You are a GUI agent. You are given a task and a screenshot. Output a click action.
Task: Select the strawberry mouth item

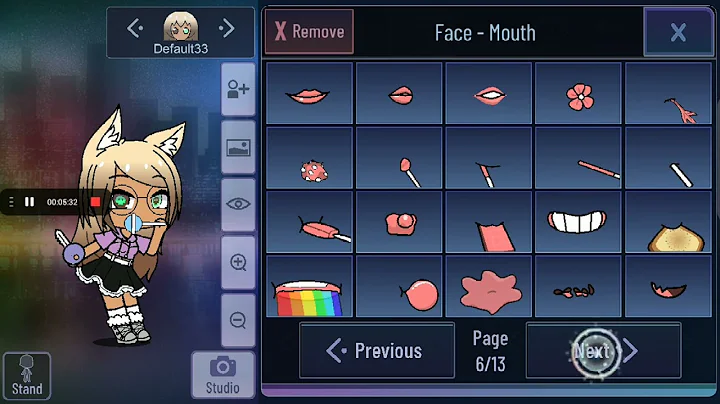pos(309,158)
